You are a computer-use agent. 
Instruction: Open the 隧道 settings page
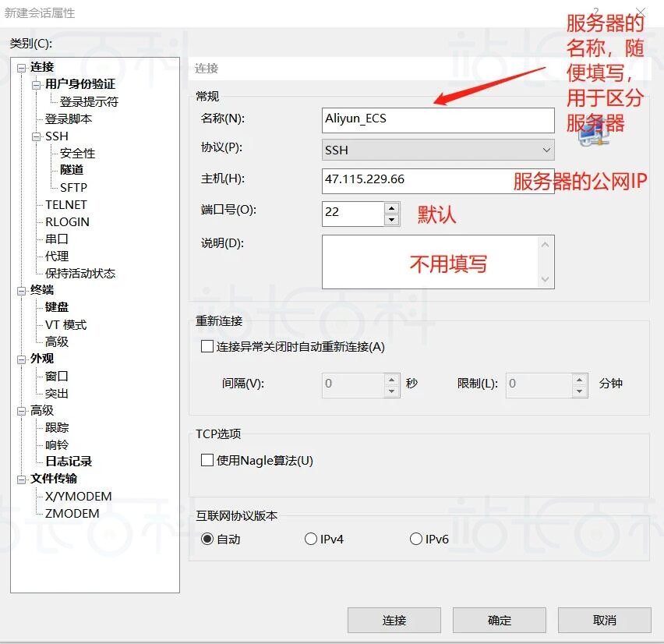click(x=72, y=170)
